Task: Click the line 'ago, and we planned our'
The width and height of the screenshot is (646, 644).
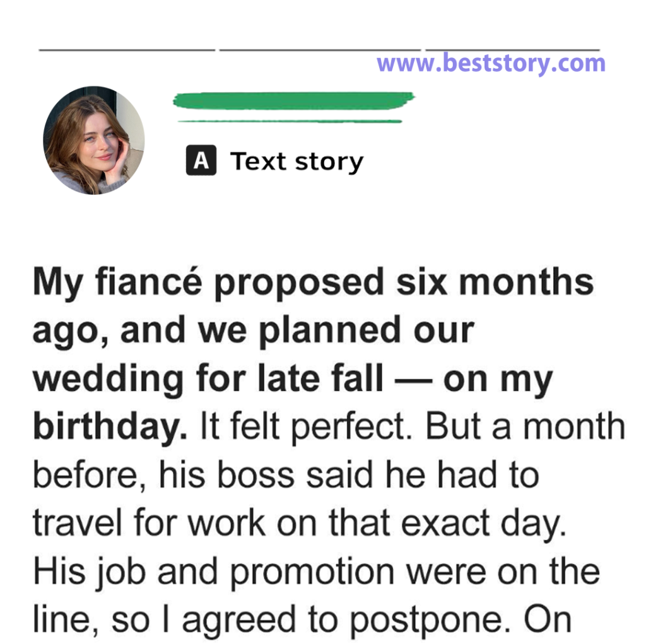Action: [x=254, y=331]
